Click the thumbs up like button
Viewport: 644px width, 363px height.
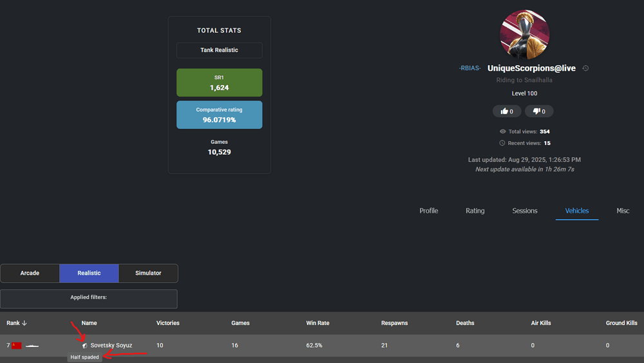(507, 112)
